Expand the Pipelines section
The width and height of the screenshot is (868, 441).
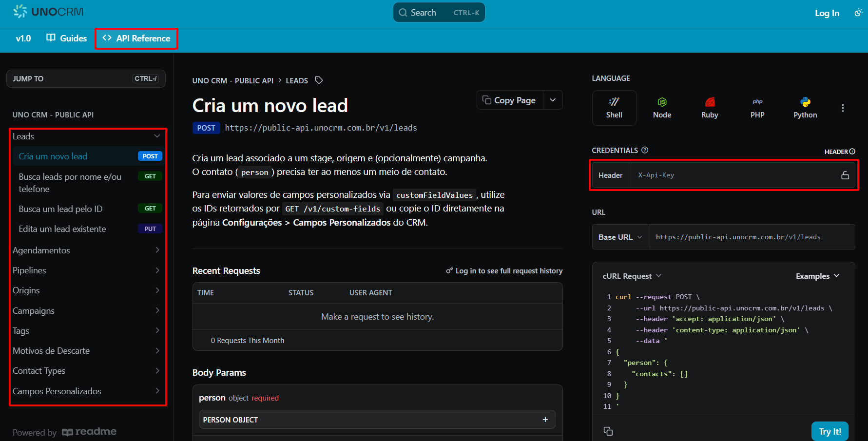pyautogui.click(x=87, y=270)
